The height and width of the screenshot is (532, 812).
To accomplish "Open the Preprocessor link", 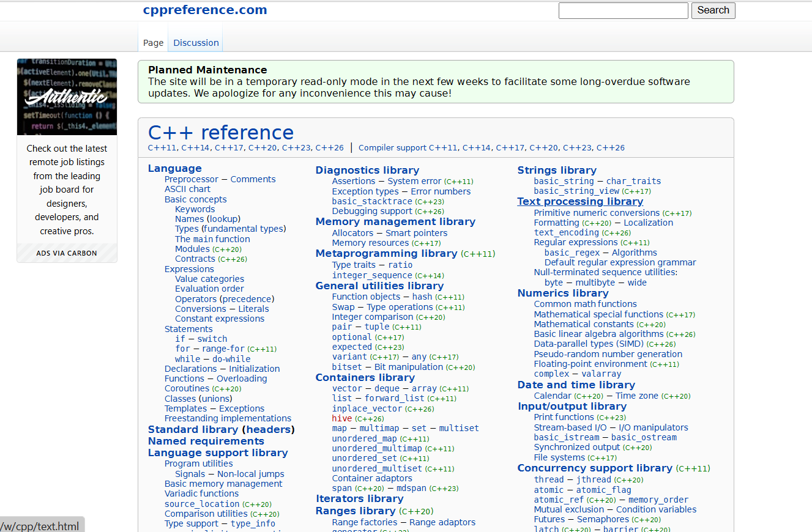I will point(192,179).
